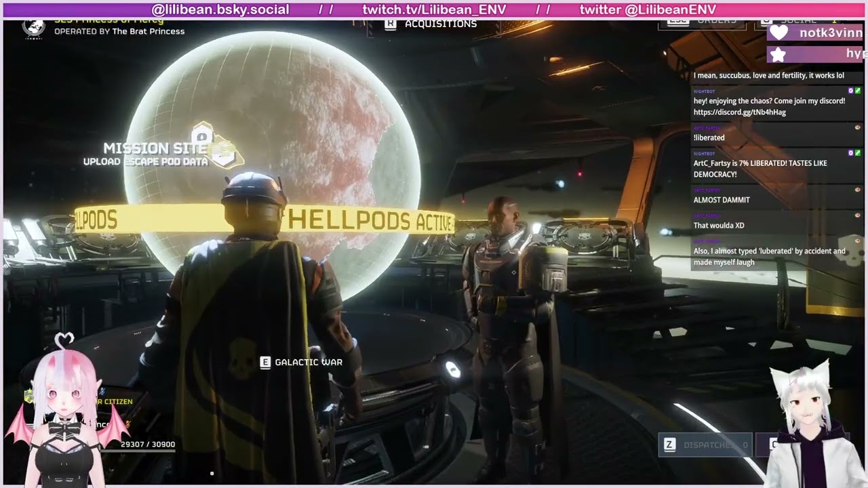Click the HELLPODS ACTIVE banner
This screenshot has width=868, height=488.
click(370, 220)
